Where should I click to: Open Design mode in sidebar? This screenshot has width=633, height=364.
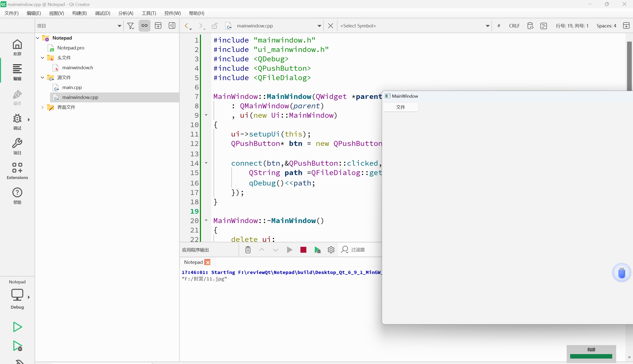coord(17,97)
